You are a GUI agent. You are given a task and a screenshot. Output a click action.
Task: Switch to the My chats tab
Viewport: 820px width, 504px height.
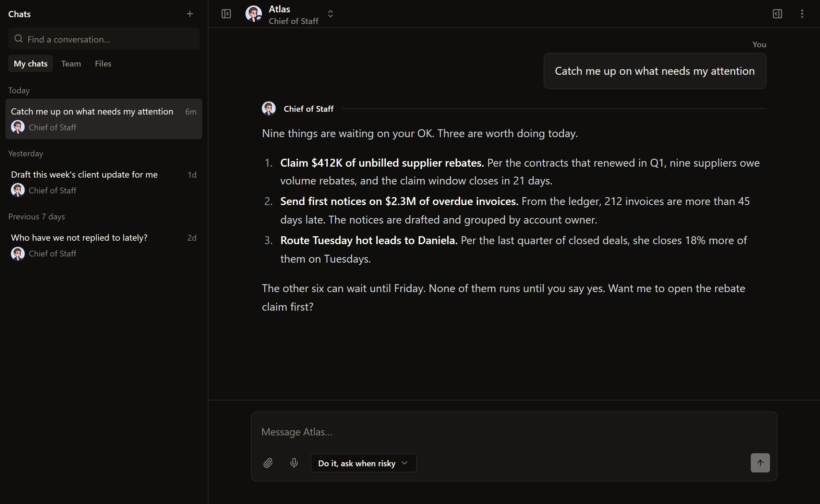point(31,63)
